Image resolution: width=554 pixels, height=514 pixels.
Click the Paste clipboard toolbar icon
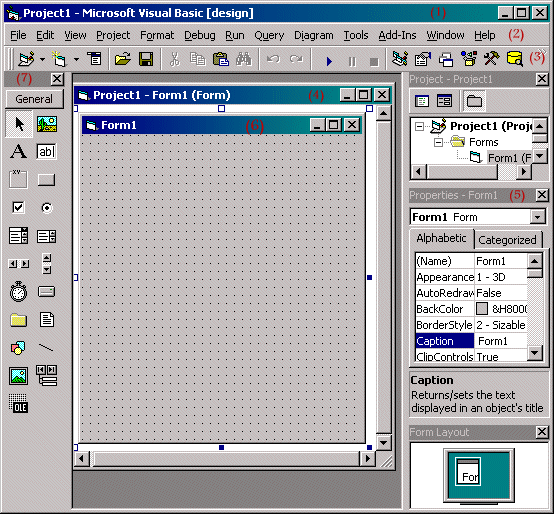(221, 59)
